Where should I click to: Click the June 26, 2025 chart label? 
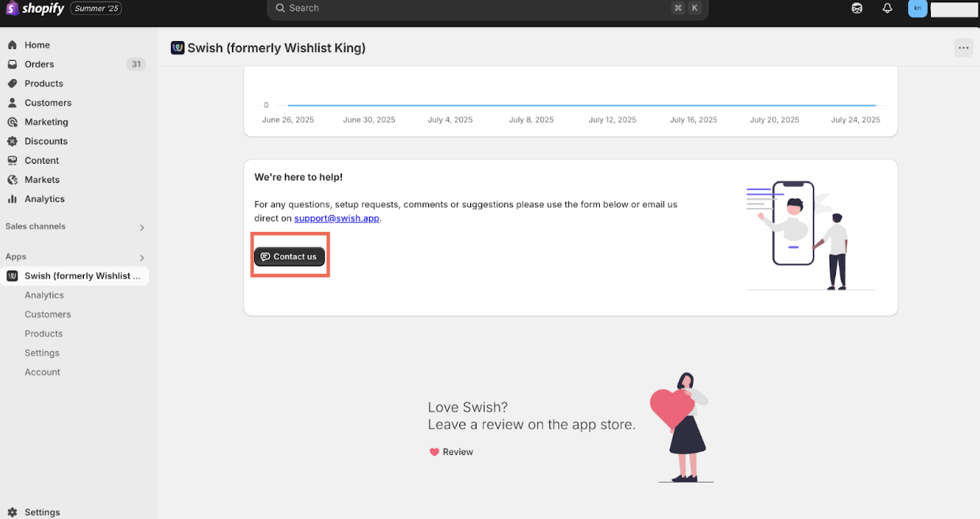pos(288,120)
